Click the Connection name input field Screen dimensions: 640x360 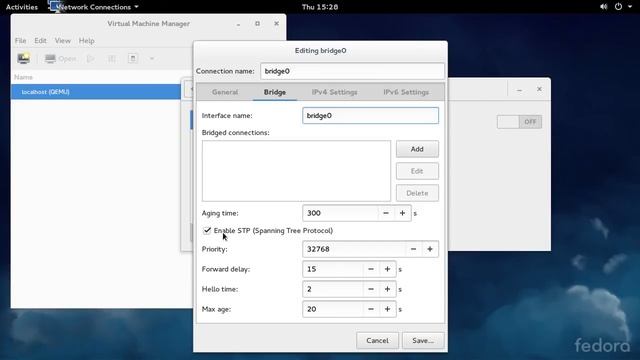tap(352, 71)
